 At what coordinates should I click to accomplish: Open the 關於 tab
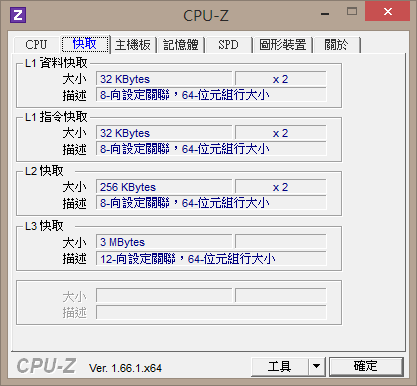coord(336,45)
